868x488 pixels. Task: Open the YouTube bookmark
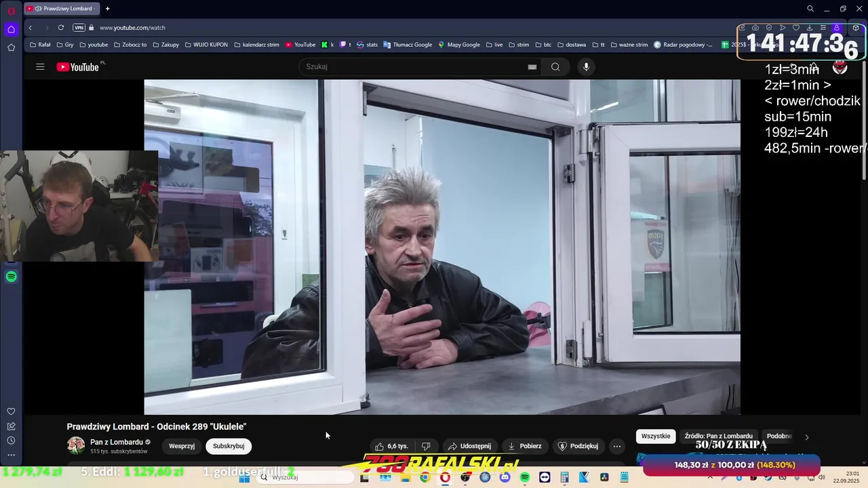300,45
